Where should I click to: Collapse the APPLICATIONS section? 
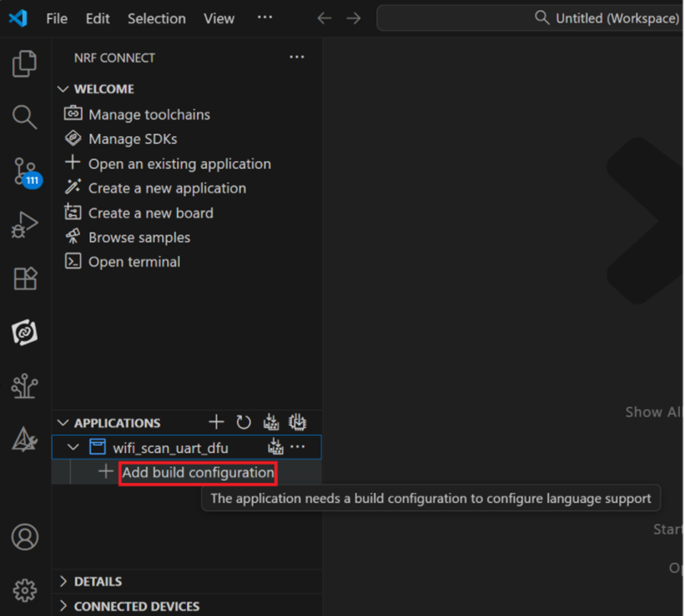[63, 423]
